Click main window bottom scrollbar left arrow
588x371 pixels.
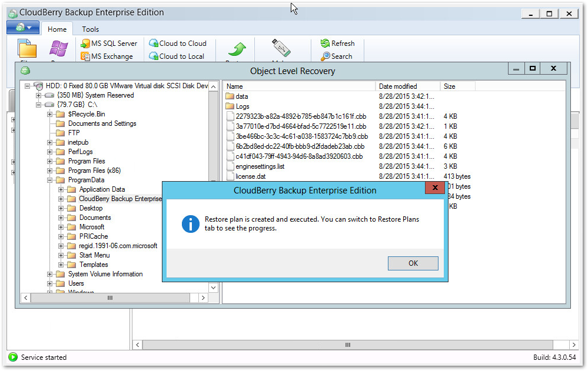click(x=138, y=345)
